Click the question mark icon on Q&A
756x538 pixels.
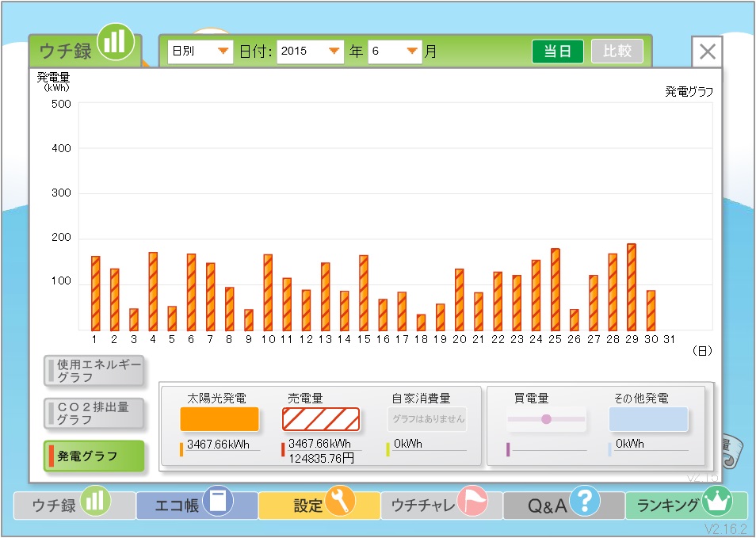pos(584,501)
